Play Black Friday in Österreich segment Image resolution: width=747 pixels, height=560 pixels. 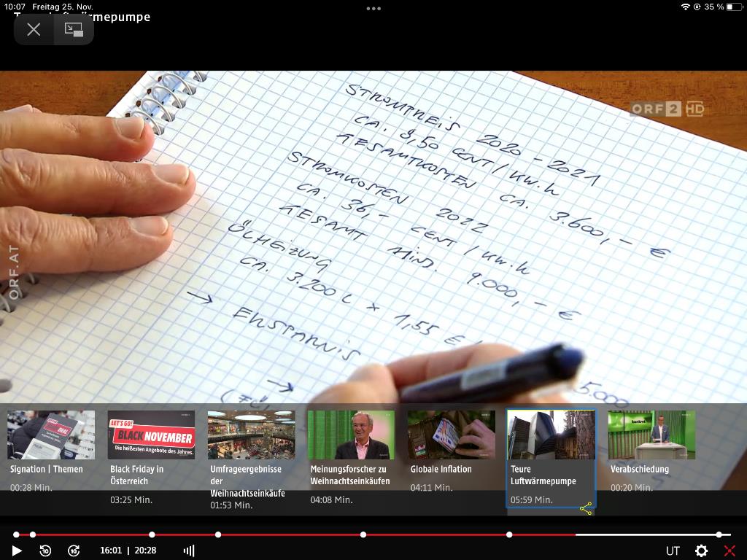click(x=151, y=435)
